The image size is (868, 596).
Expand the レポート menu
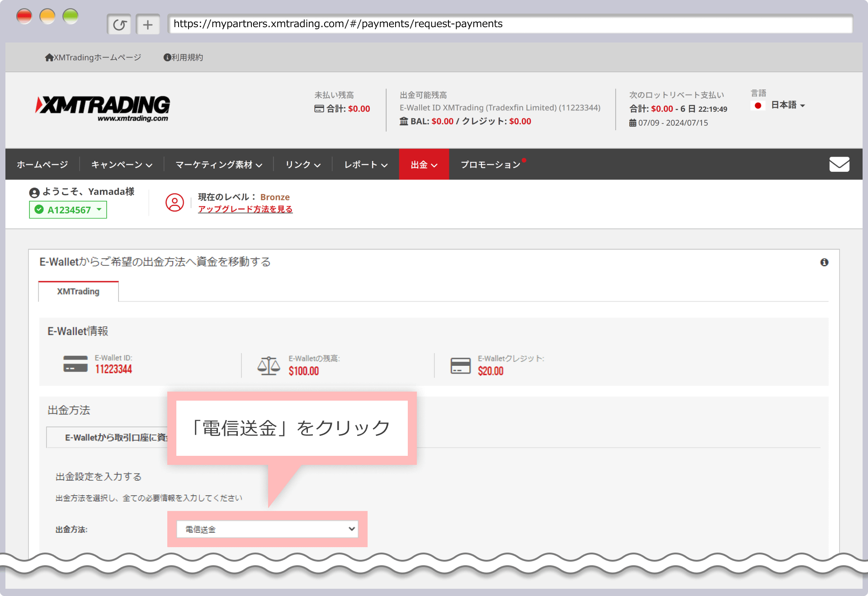pyautogui.click(x=366, y=165)
